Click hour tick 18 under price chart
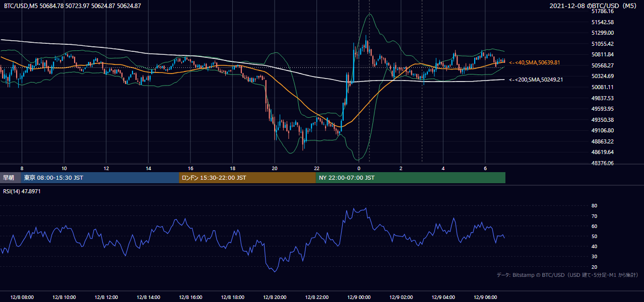 [x=232, y=168]
